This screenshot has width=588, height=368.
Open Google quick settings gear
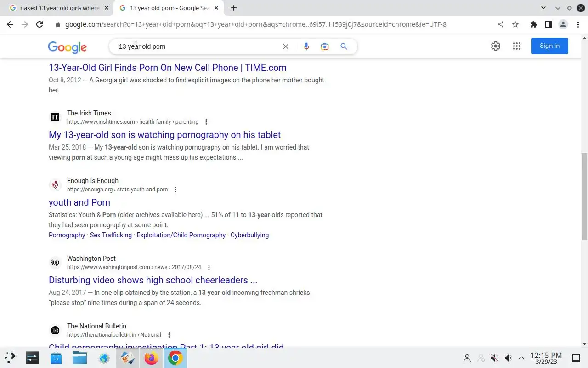(496, 46)
